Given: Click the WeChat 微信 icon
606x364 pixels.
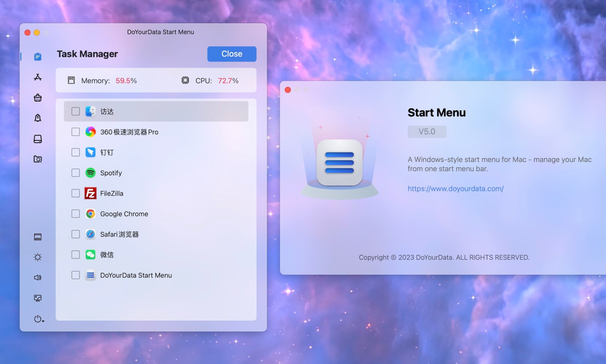Looking at the screenshot, I should point(90,255).
